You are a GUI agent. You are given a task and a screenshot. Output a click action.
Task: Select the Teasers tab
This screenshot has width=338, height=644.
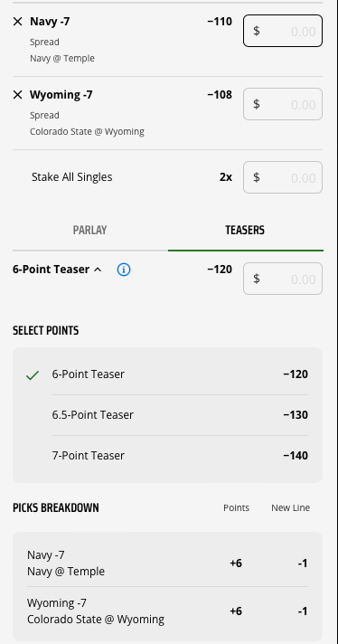245,230
